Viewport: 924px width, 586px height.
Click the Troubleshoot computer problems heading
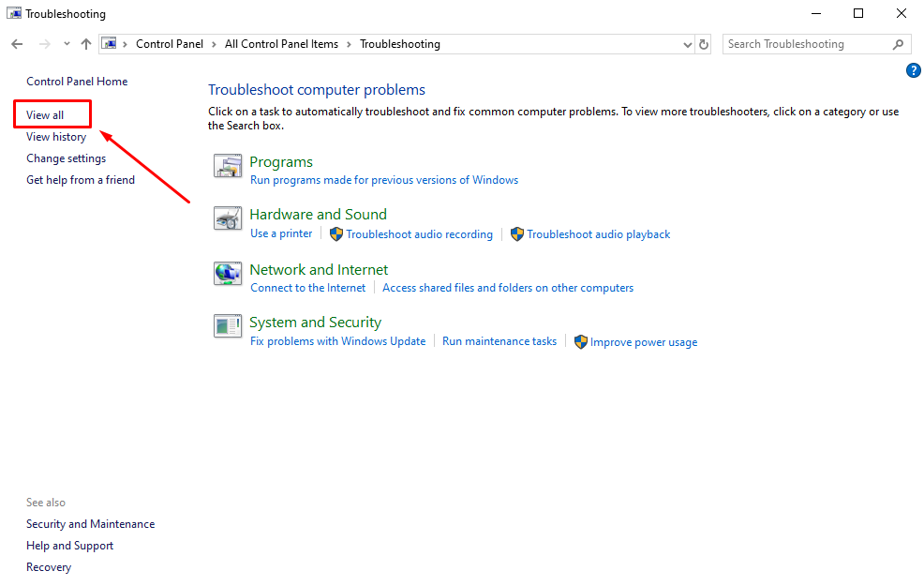click(317, 90)
